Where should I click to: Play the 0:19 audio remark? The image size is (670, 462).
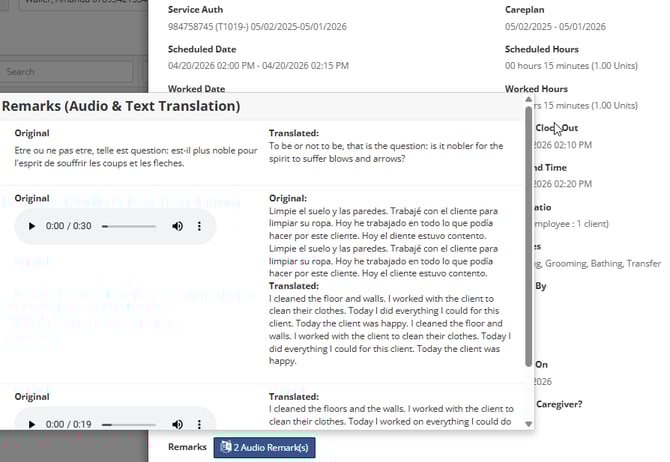coord(32,424)
